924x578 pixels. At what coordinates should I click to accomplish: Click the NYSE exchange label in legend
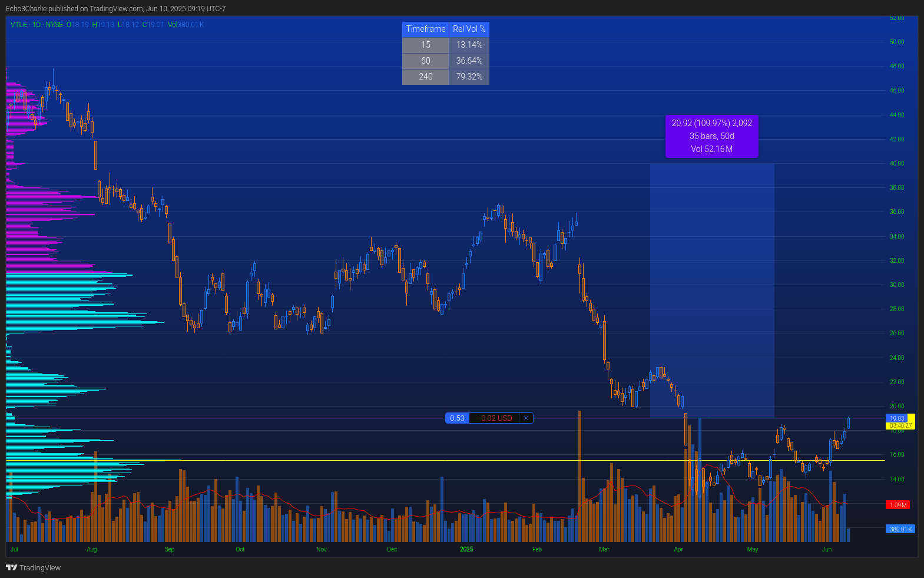tap(54, 25)
